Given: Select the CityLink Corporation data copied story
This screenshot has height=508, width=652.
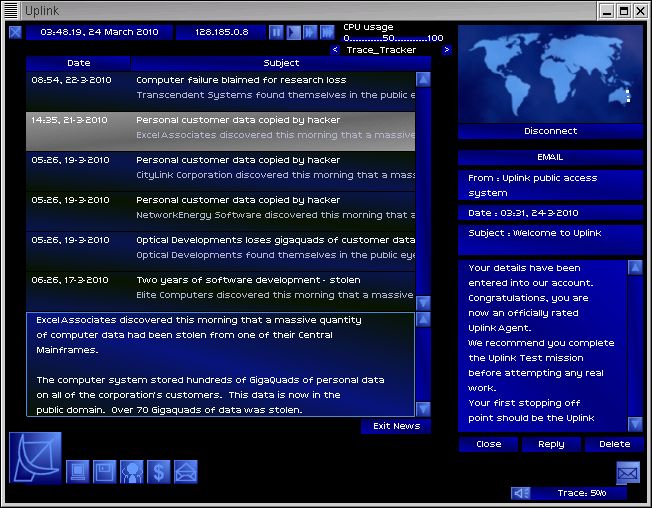Looking at the screenshot, I should [220, 171].
